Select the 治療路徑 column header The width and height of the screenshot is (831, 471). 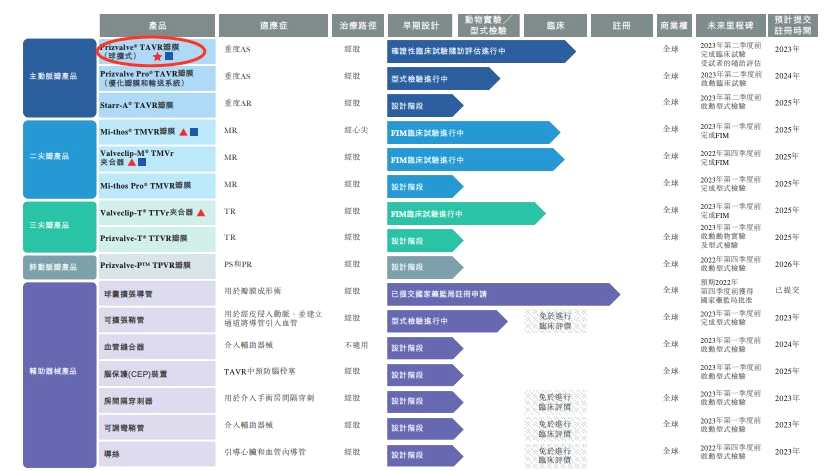pos(358,25)
